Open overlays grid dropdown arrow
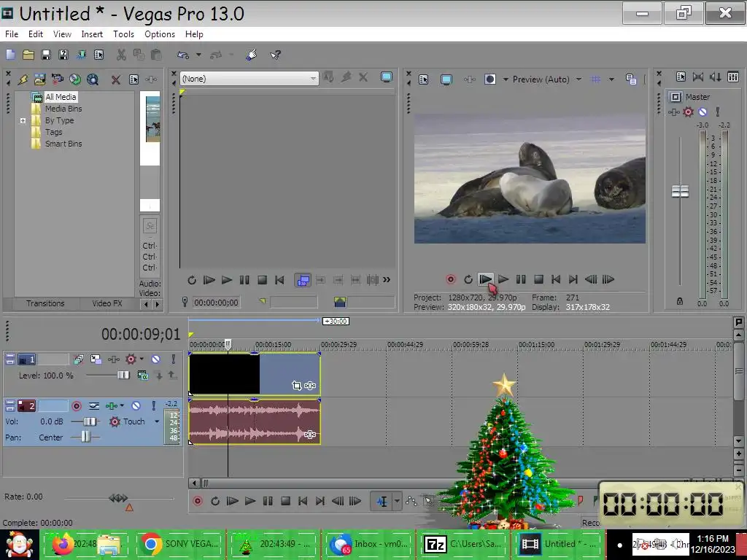The height and width of the screenshot is (560, 747). pos(611,79)
